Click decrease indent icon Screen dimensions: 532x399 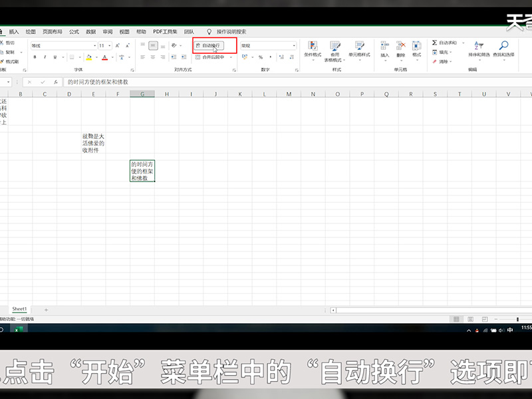pyautogui.click(x=174, y=57)
